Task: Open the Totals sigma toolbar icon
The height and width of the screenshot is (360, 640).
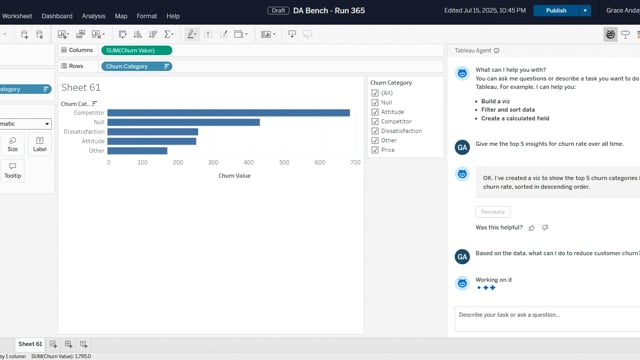Action: click(167, 34)
